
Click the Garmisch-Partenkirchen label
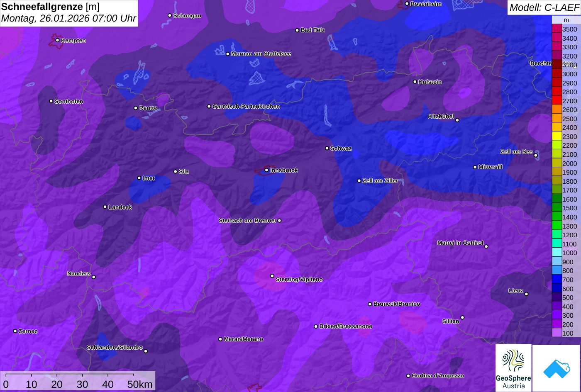tap(246, 106)
